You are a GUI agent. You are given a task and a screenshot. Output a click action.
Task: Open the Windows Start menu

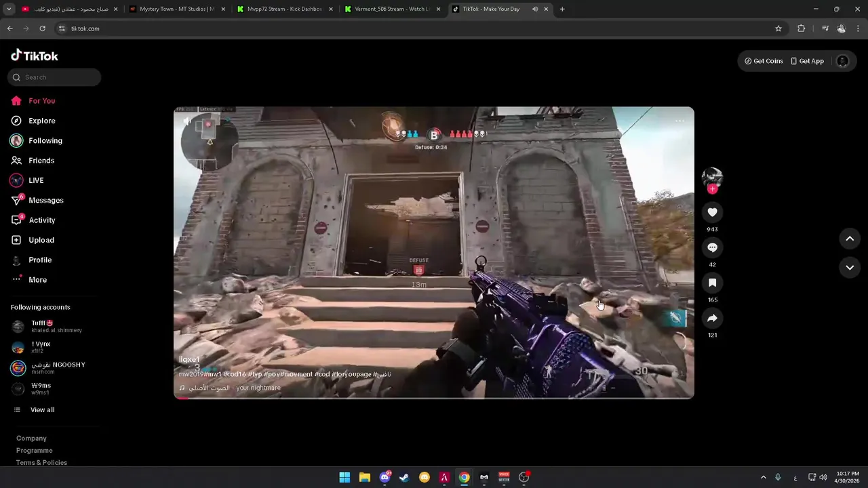344,477
